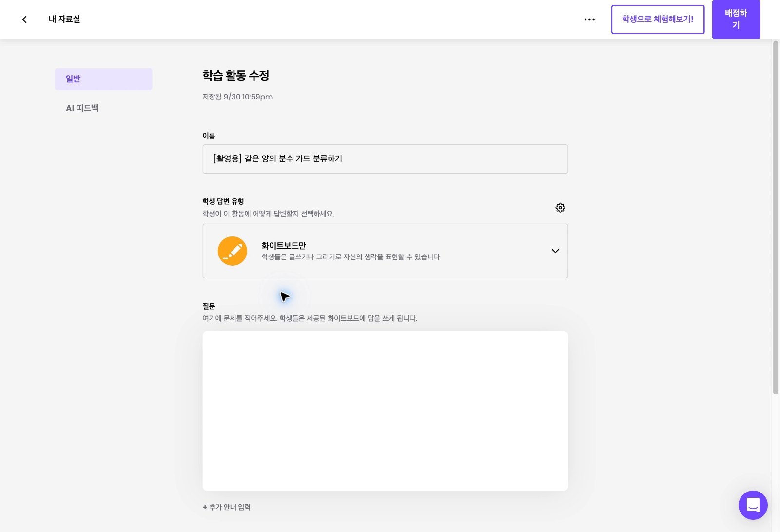The width and height of the screenshot is (780, 532).
Task: Expand the 화이트보드만 answer type dropdown chevron
Action: point(555,251)
